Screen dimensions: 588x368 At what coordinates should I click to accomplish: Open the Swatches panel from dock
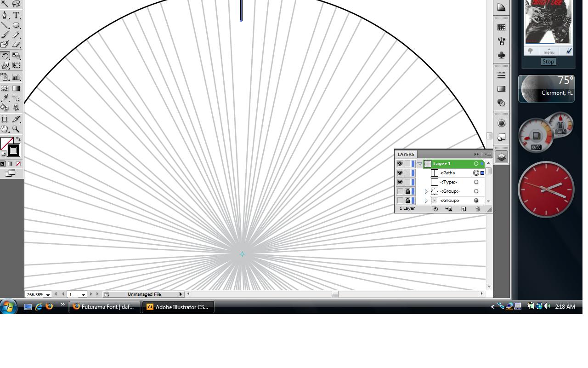501,28
